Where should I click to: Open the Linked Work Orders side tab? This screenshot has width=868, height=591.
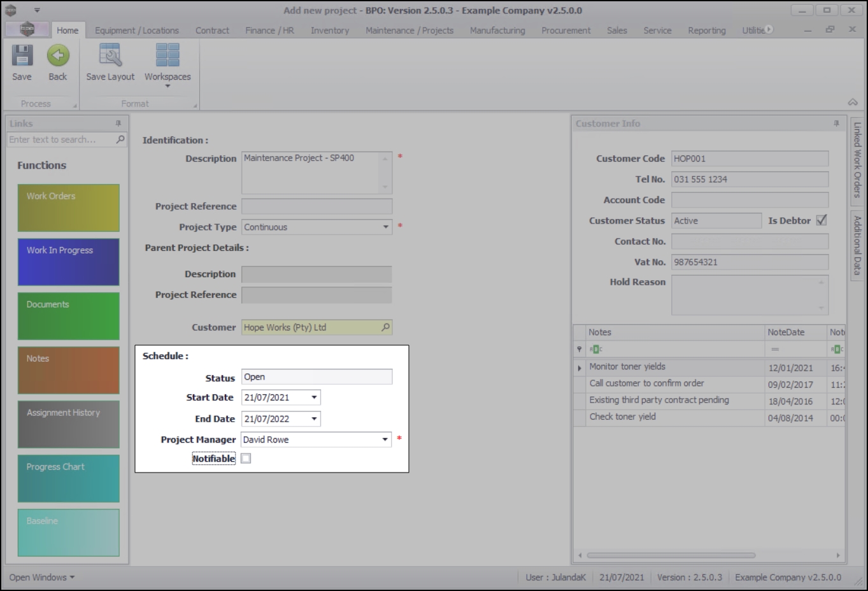click(857, 160)
